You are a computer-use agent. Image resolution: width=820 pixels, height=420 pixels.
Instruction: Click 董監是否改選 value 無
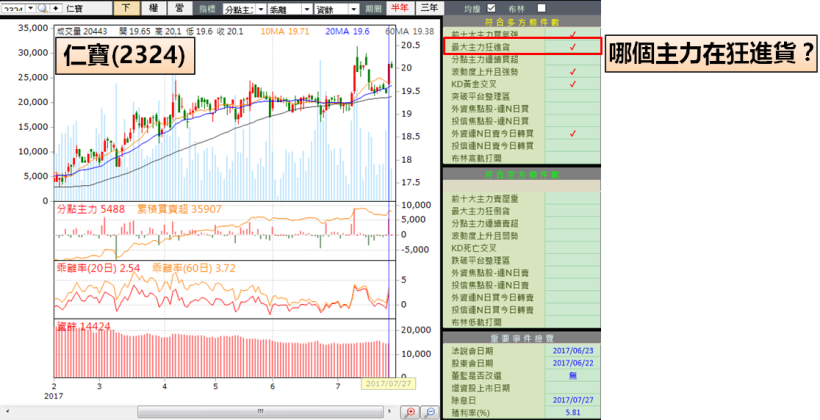[573, 376]
